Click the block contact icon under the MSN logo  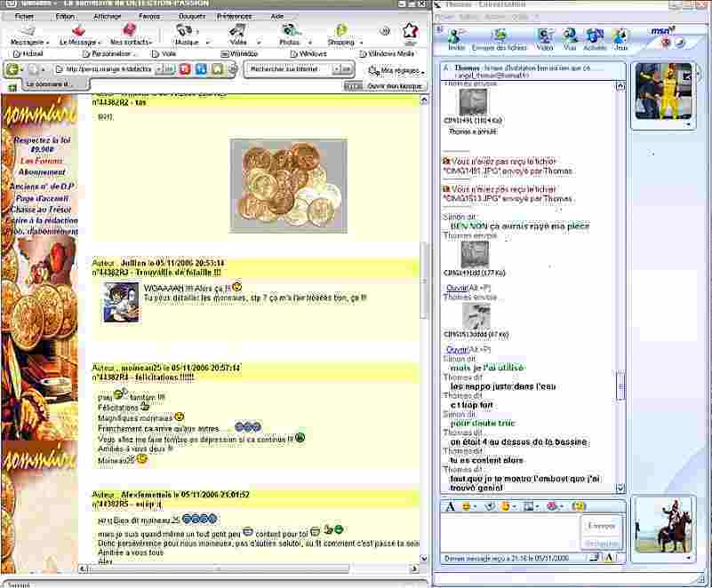(x=666, y=43)
